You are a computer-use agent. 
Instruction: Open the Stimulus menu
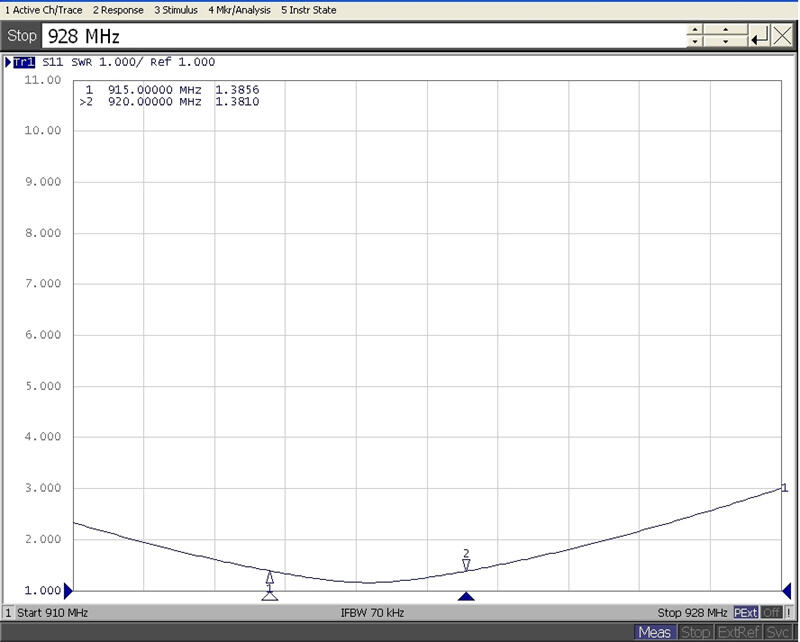[x=176, y=10]
